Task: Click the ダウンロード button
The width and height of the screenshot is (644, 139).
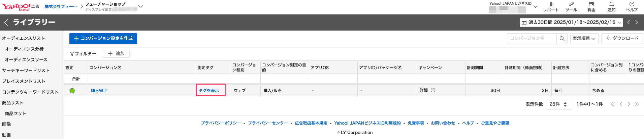Action: pyautogui.click(x=622, y=38)
